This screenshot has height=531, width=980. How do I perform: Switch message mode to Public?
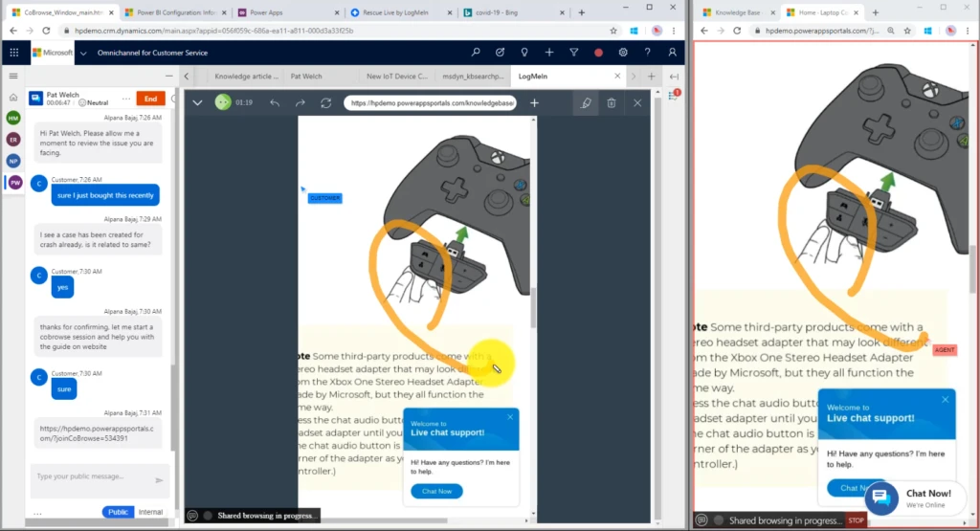coord(118,512)
